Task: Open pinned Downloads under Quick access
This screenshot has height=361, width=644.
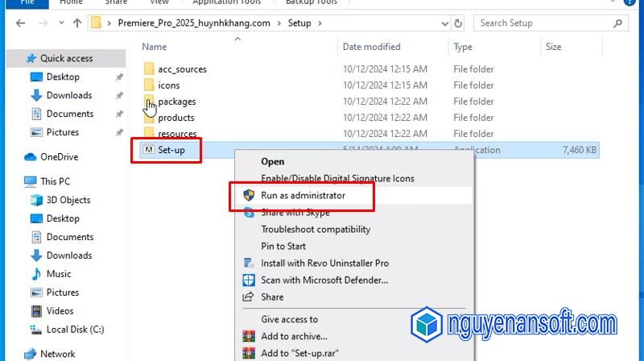Action: click(69, 95)
